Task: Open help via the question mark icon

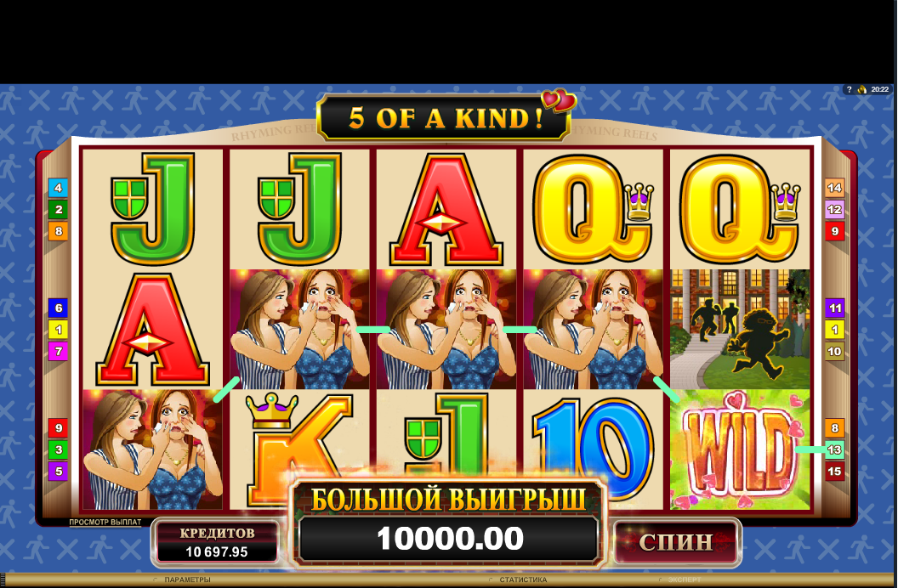Action: pyautogui.click(x=850, y=89)
